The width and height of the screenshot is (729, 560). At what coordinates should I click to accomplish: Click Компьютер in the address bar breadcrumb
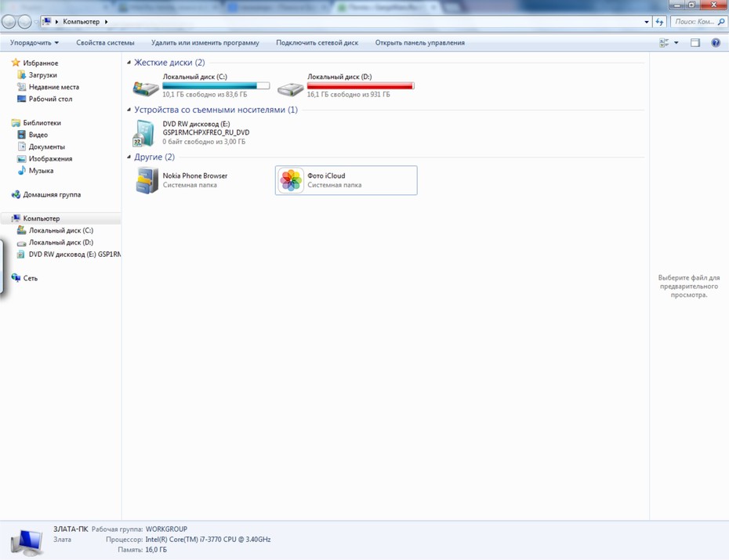coord(81,22)
